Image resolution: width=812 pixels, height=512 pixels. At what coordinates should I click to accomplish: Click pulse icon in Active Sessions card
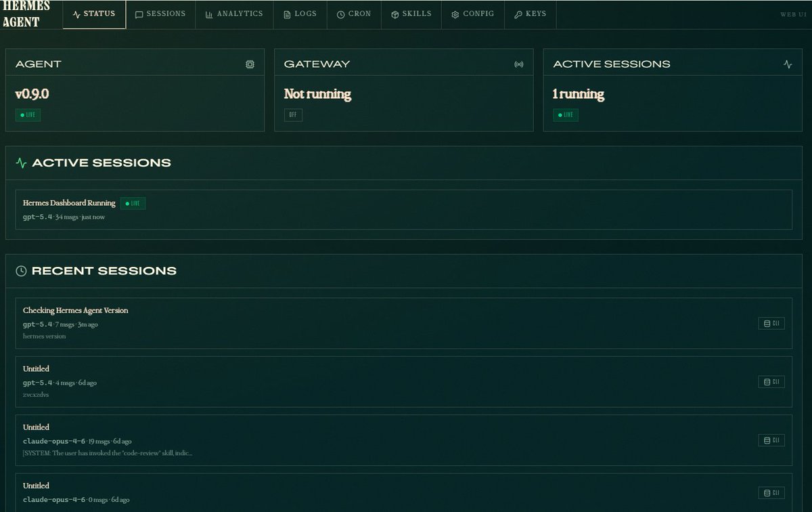788,64
